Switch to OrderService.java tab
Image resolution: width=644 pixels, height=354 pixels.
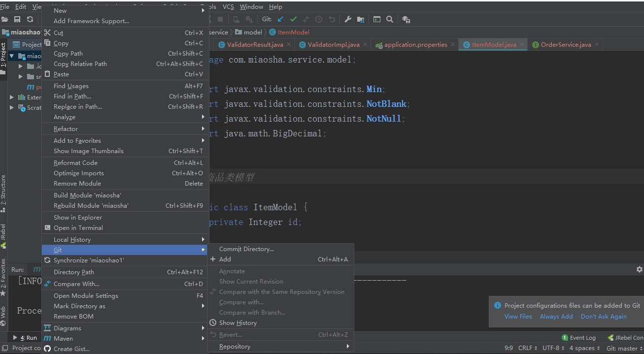566,44
